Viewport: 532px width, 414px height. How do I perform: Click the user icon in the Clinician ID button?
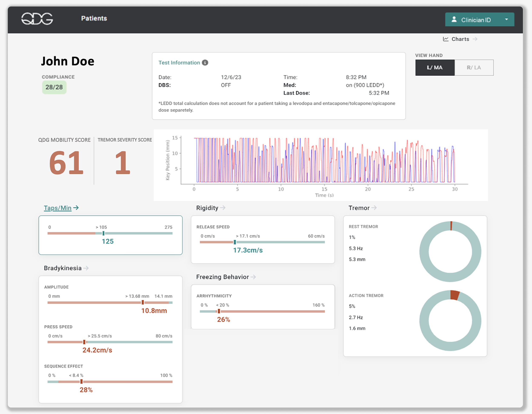(454, 20)
